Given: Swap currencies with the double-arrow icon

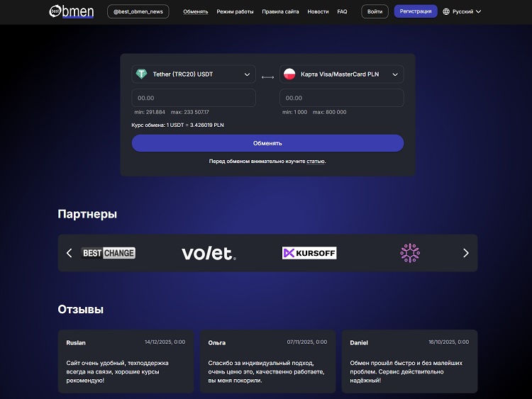Looking at the screenshot, I should point(267,77).
